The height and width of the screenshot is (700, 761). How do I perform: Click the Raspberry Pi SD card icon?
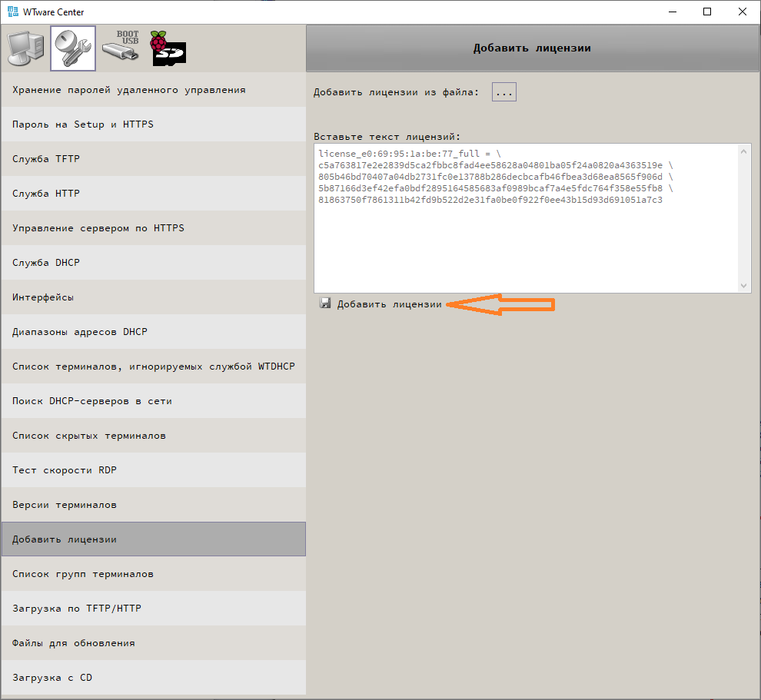click(x=168, y=48)
